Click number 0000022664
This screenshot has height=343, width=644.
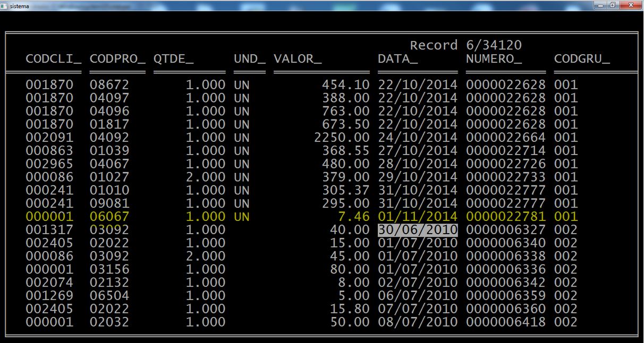506,138
